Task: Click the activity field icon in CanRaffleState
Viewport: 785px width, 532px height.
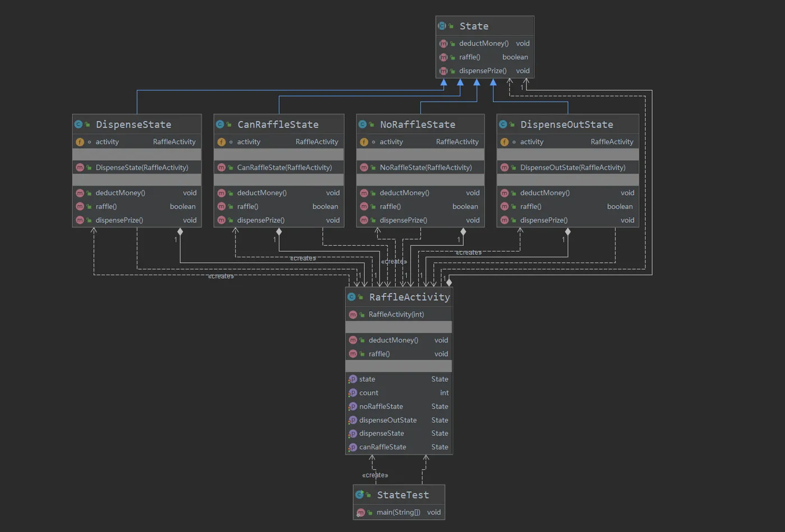Action: tap(221, 142)
